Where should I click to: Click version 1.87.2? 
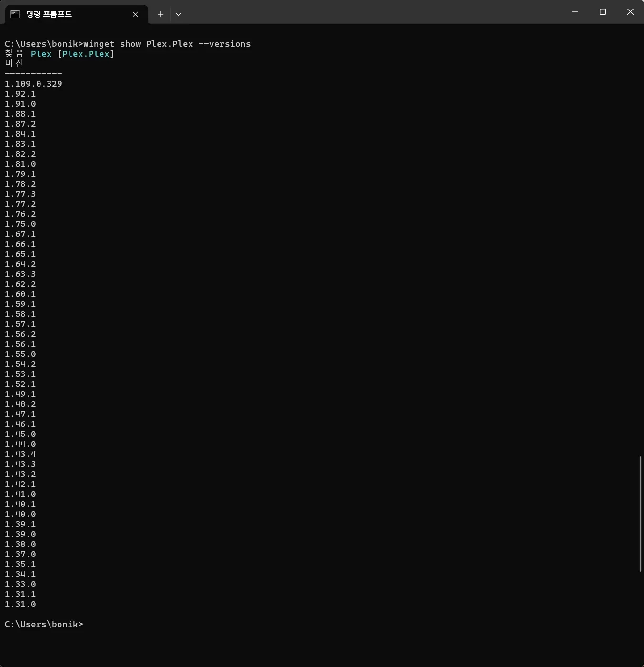coord(20,124)
